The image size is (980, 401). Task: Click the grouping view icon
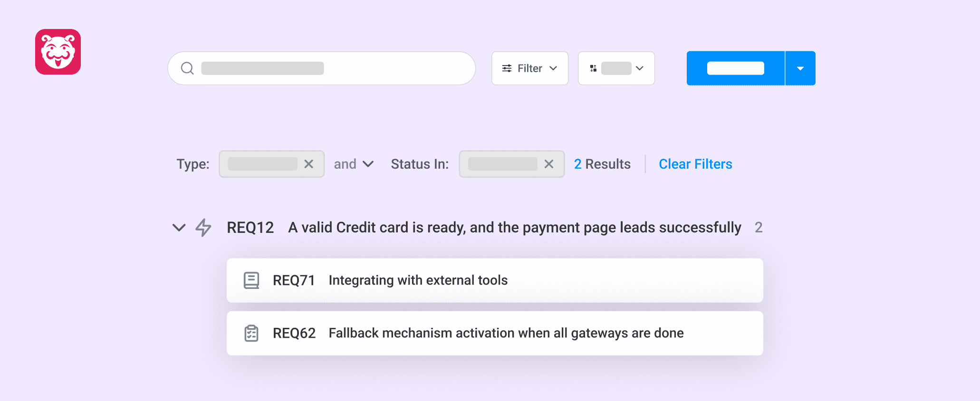point(593,68)
